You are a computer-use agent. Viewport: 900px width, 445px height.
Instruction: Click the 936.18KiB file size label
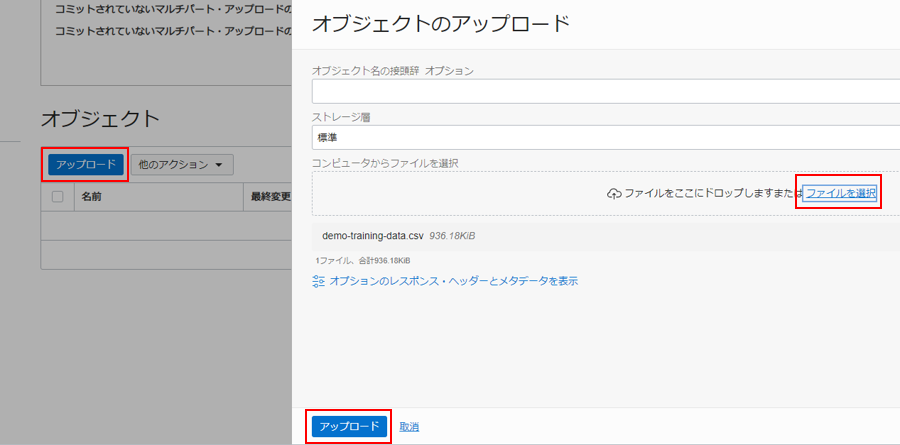tap(452, 236)
